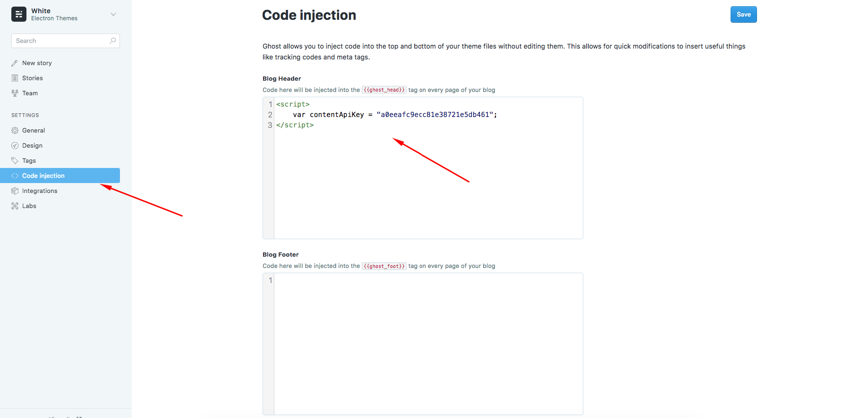Click the White blog logo icon
868x418 pixels.
pos(19,14)
